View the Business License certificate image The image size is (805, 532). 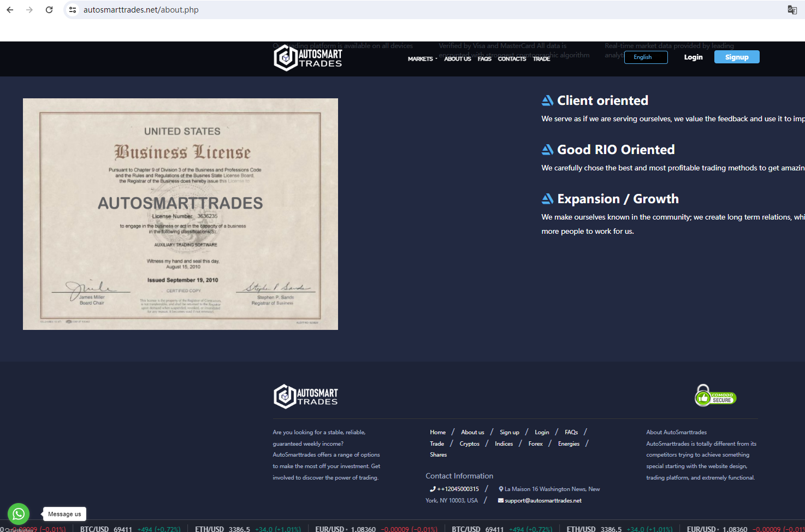(180, 214)
